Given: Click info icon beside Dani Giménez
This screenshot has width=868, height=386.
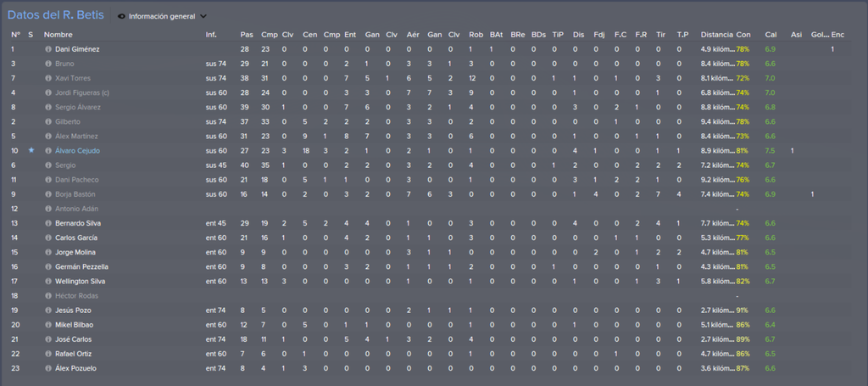Looking at the screenshot, I should tap(48, 49).
